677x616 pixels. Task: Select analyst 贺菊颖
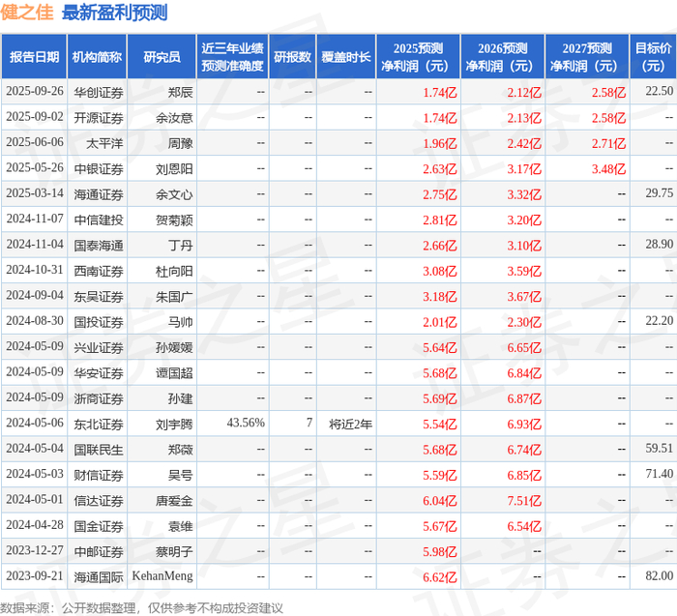tap(174, 220)
